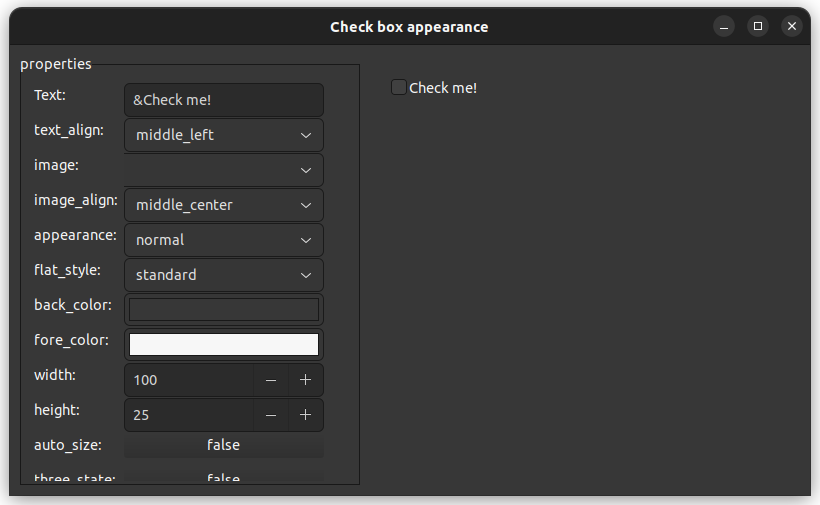Close the Check box appearance window
Image resolution: width=820 pixels, height=505 pixels.
792,27
